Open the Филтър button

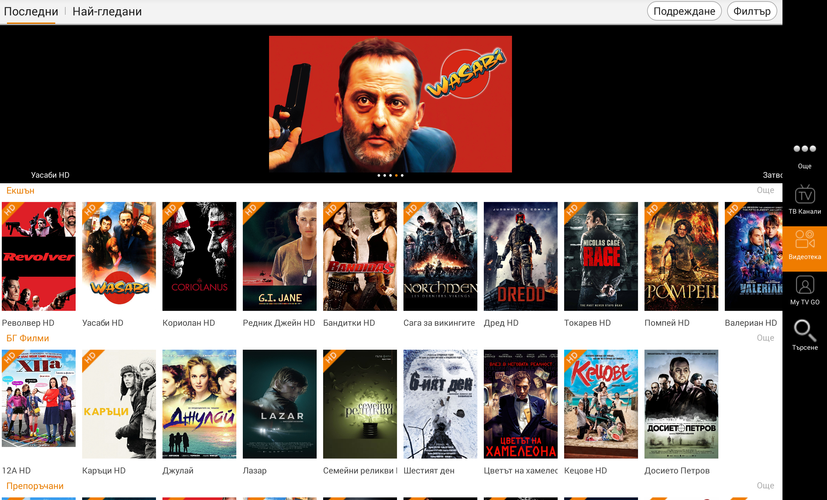tap(752, 11)
